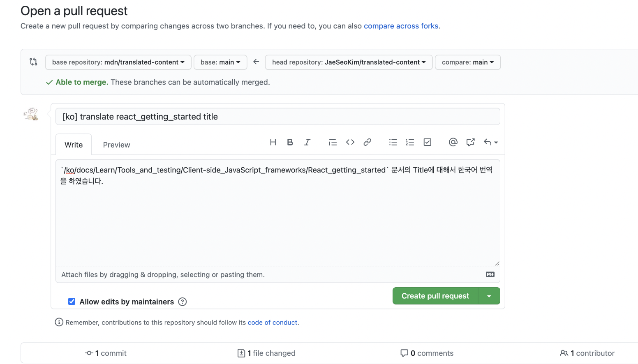
Task: Click the pull request title field
Action: (277, 117)
